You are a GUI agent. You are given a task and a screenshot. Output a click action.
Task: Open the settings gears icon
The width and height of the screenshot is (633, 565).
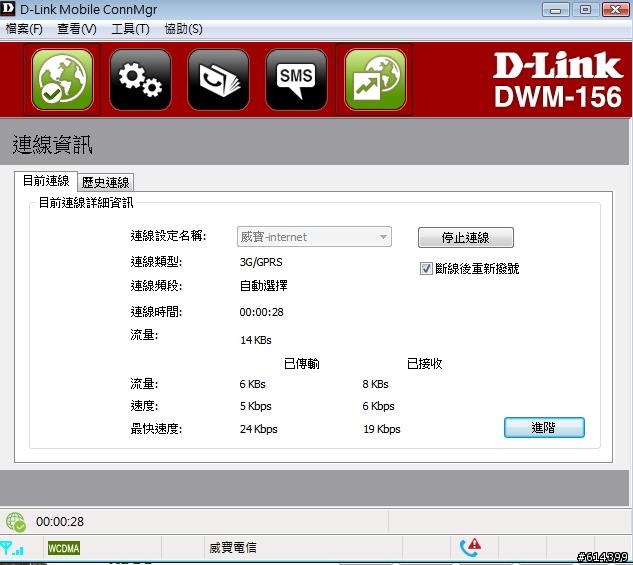tap(140, 80)
